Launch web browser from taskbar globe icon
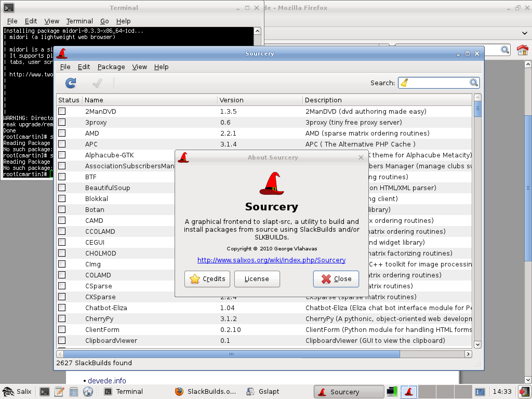Image resolution: width=532 pixels, height=399 pixels. [x=88, y=392]
